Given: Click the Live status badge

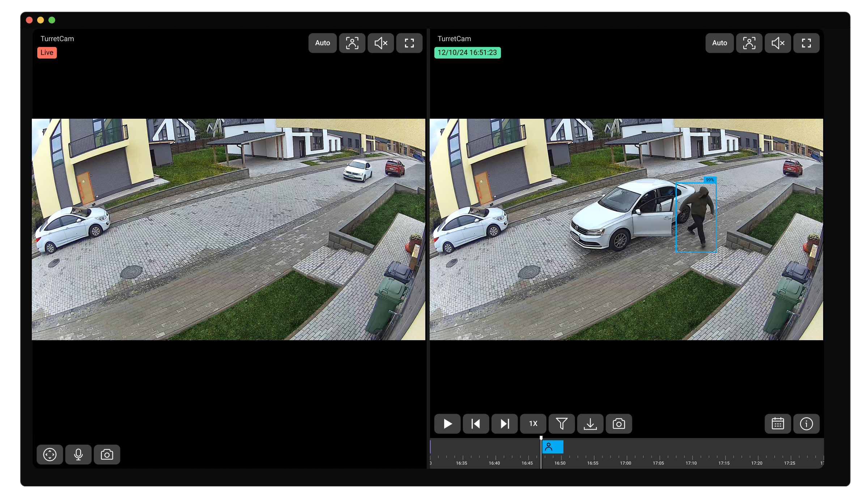Looking at the screenshot, I should 47,52.
